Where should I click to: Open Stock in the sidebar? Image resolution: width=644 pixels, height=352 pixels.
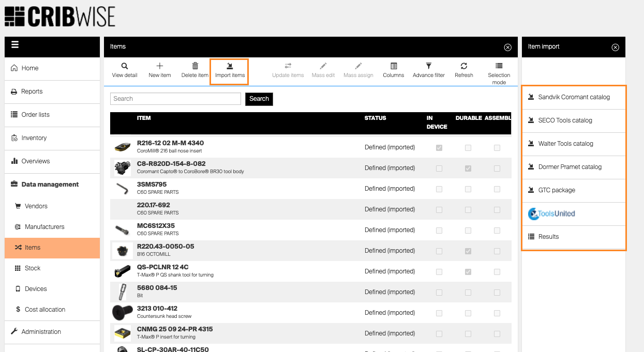(33, 268)
